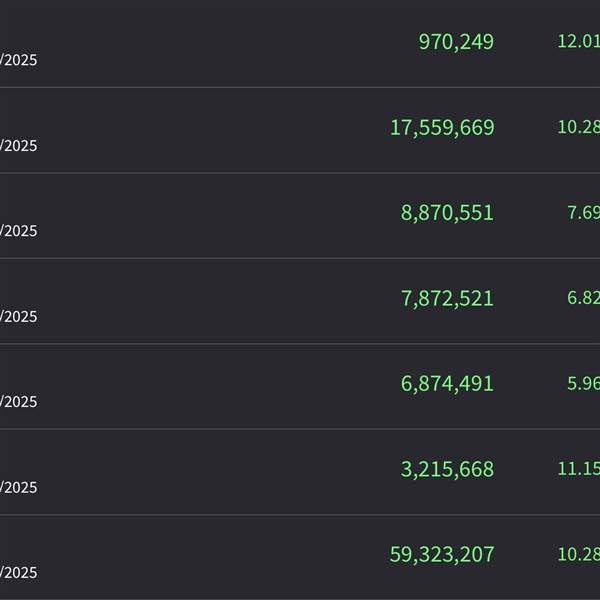
Task: Click the 17,559,669 amount
Action: pyautogui.click(x=442, y=128)
